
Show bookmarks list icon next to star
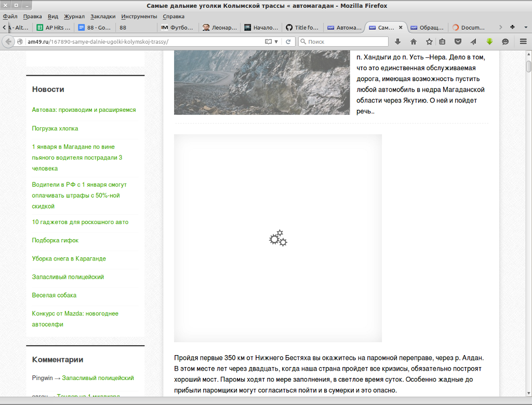pyautogui.click(x=442, y=42)
